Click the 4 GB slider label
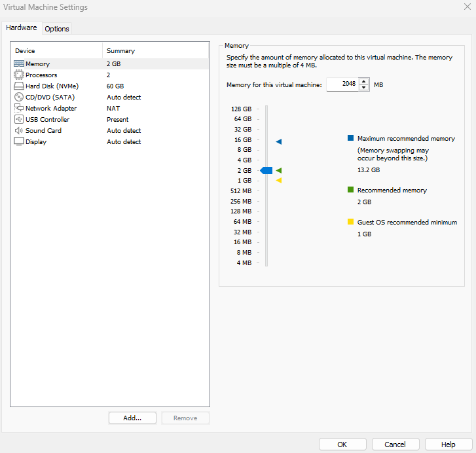Screen dimensions: 476x453 [244, 160]
